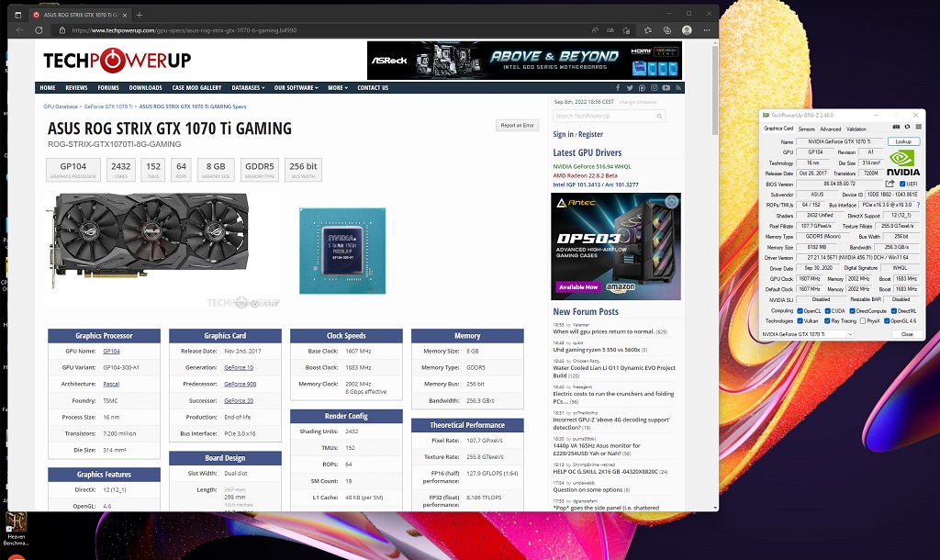Save BIOS using GPU-Z export arrow icon
This screenshot has height=560, width=940.
click(890, 184)
